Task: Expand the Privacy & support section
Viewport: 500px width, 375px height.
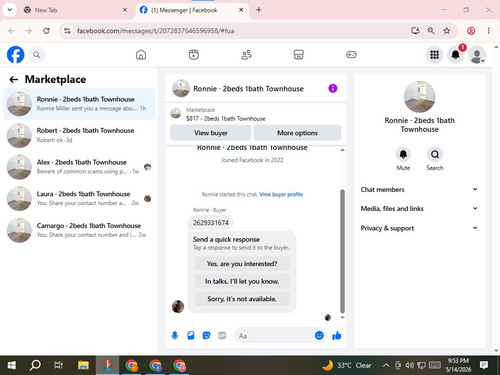Action: pyautogui.click(x=419, y=228)
